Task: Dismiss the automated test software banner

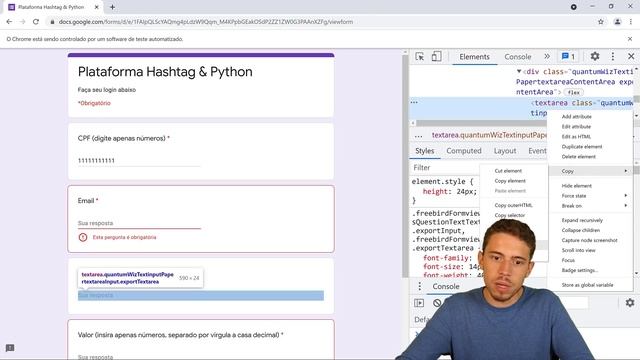Action: tap(630, 39)
